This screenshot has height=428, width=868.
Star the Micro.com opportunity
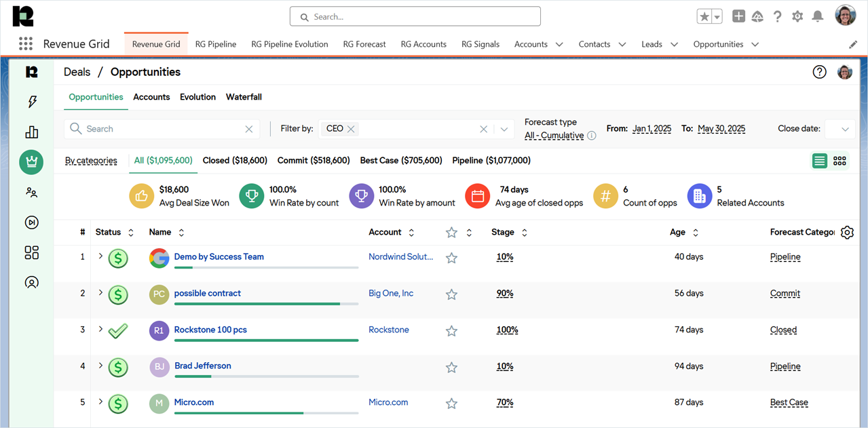point(451,404)
